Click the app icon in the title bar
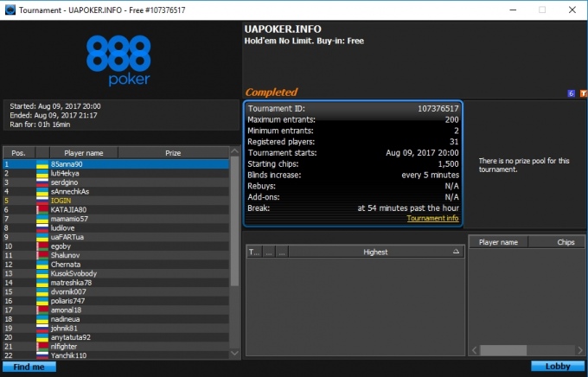 [10, 10]
